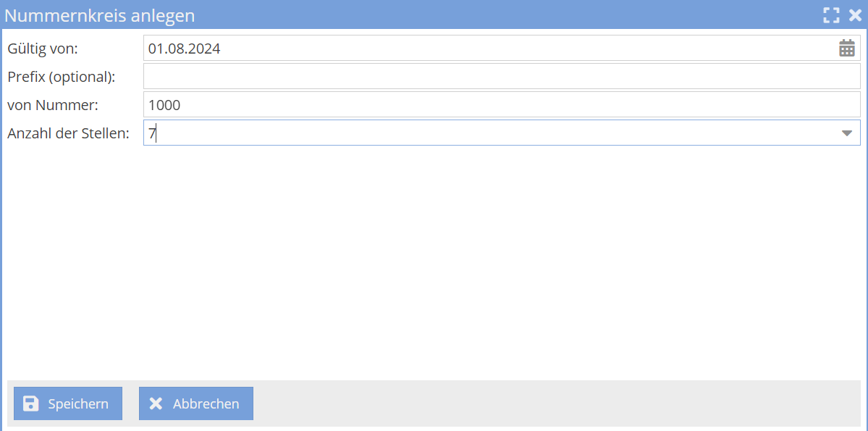This screenshot has width=868, height=431.
Task: Click the "Gültig von:" label
Action: (42, 49)
